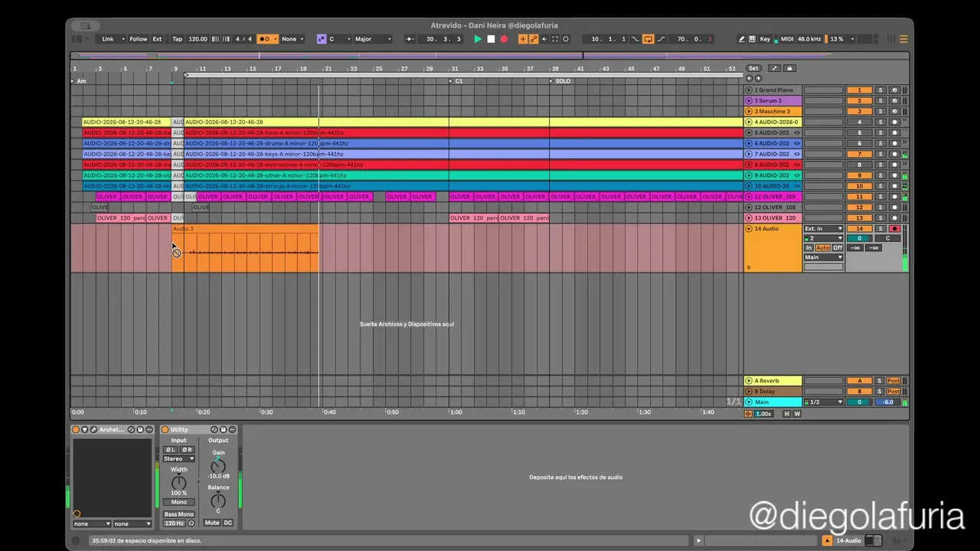Select the 1 Grand Piano track header
Screen dimensions: 980x551
(773, 90)
